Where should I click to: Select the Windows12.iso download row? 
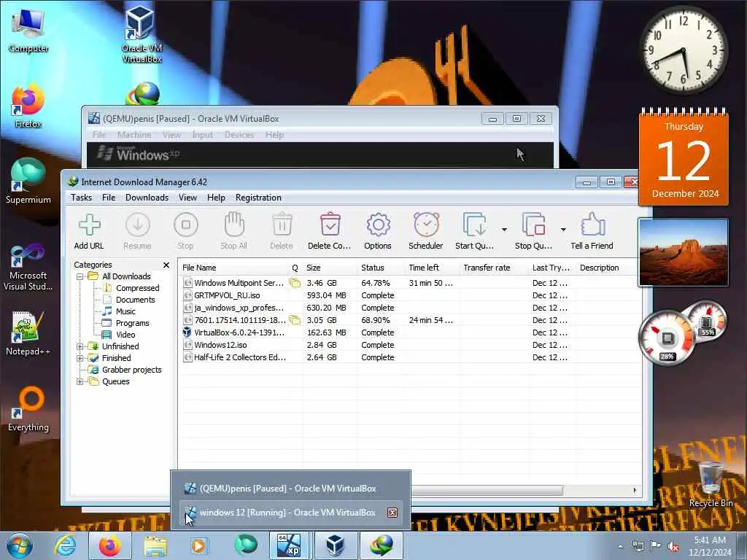click(x=410, y=345)
